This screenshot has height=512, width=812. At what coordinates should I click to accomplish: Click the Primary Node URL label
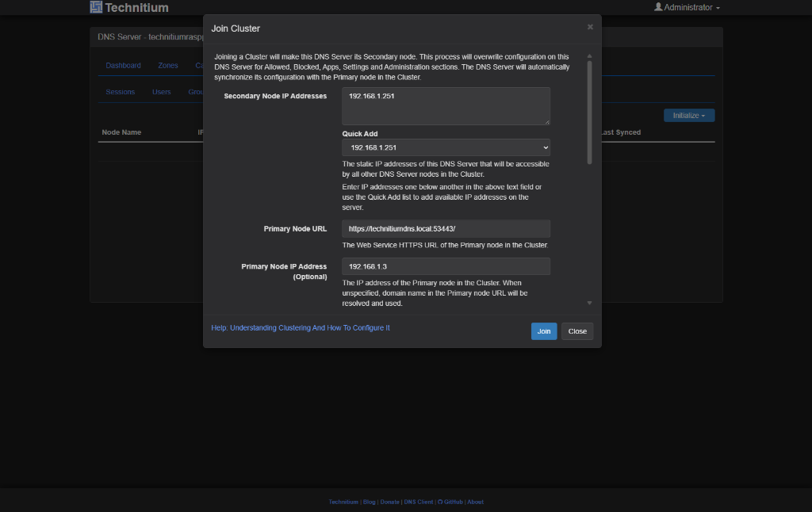pos(295,229)
